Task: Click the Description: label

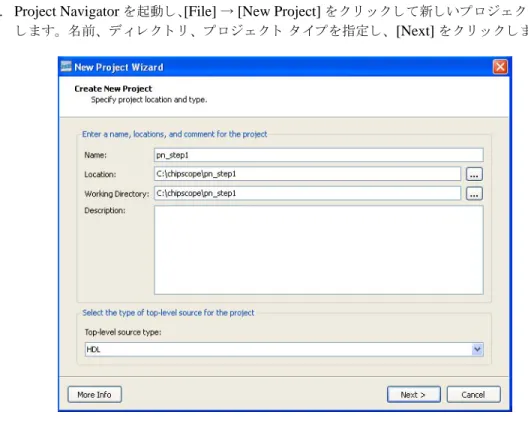Action: [105, 210]
